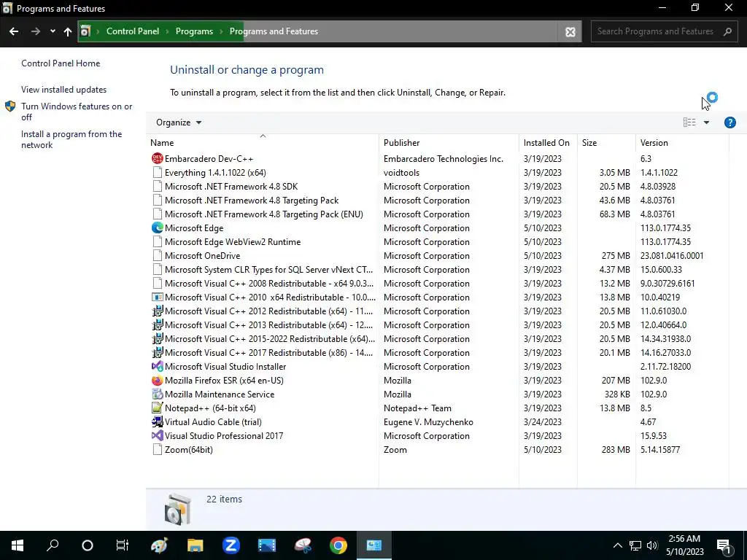The width and height of the screenshot is (747, 560).
Task: Click the search magnifier in search box
Action: click(x=727, y=31)
